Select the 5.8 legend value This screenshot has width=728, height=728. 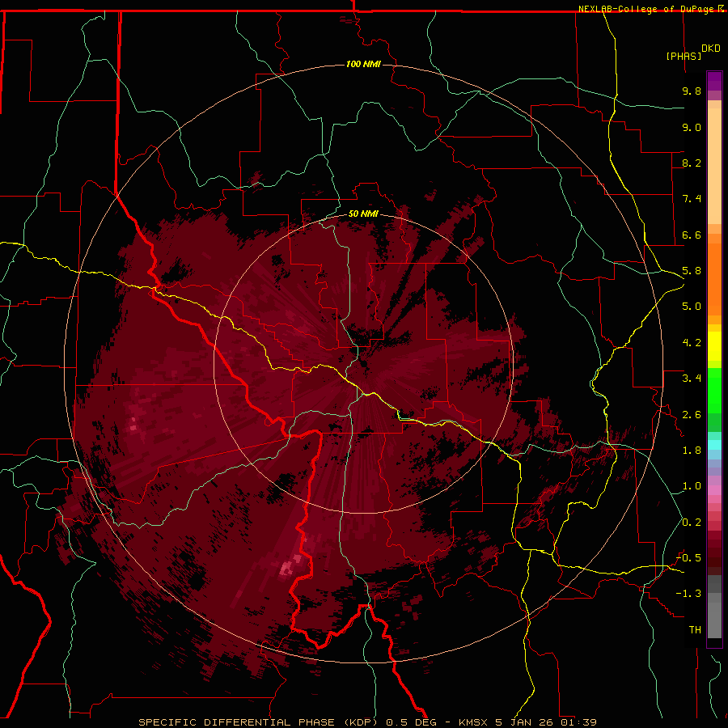692,271
